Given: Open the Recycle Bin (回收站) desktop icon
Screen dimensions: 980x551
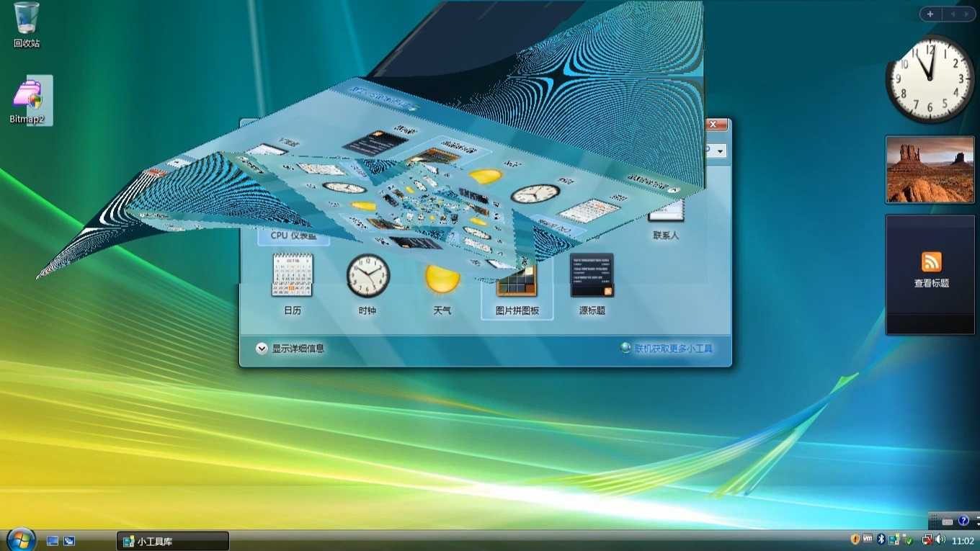Looking at the screenshot, I should 27,24.
